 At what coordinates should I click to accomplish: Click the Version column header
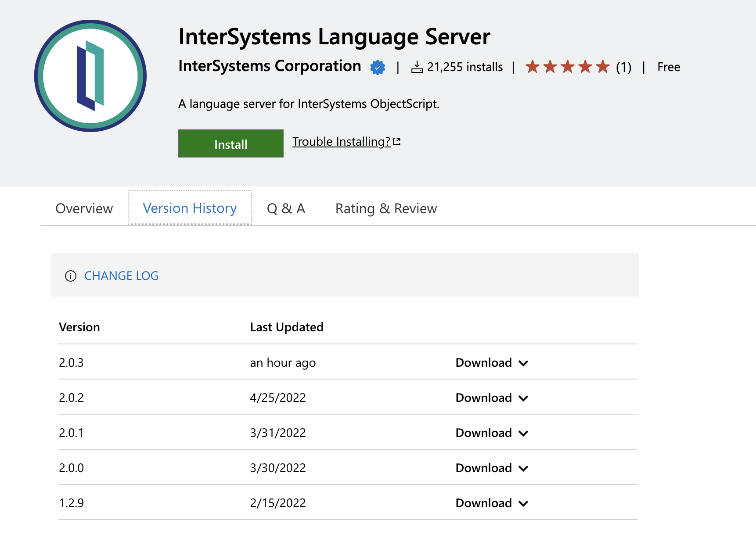(79, 327)
